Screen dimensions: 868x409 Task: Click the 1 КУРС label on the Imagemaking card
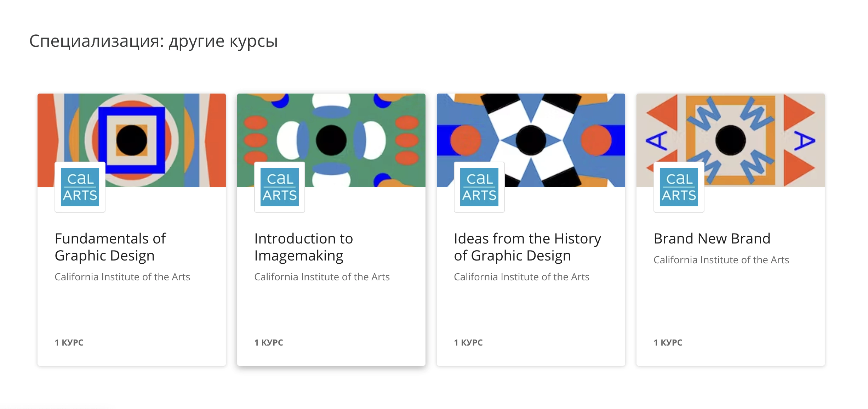pyautogui.click(x=269, y=342)
